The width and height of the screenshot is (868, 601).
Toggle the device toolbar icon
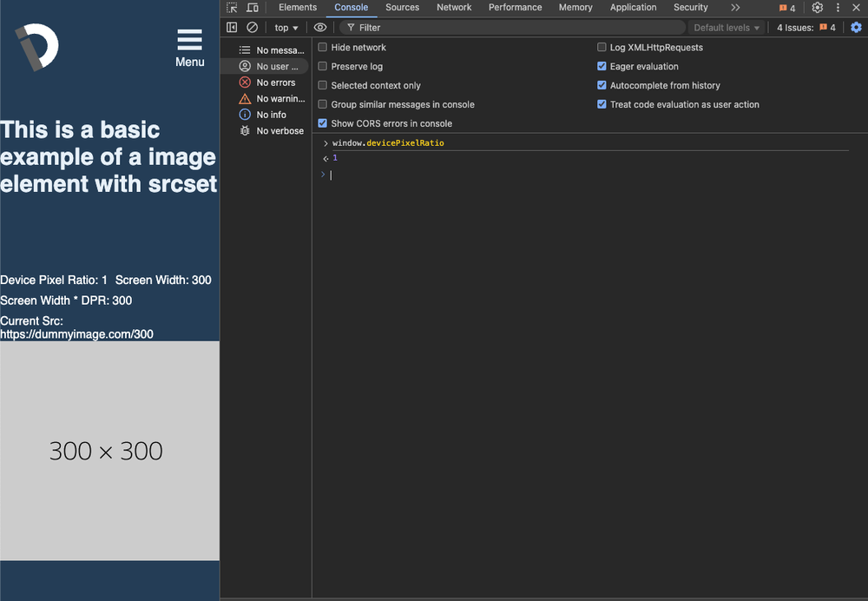click(x=252, y=7)
